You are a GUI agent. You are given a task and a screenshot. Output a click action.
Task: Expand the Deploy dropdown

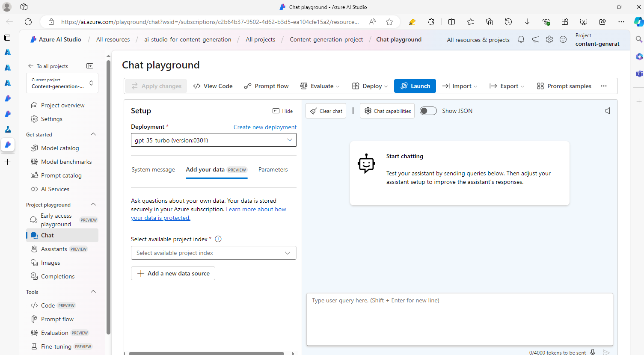370,86
